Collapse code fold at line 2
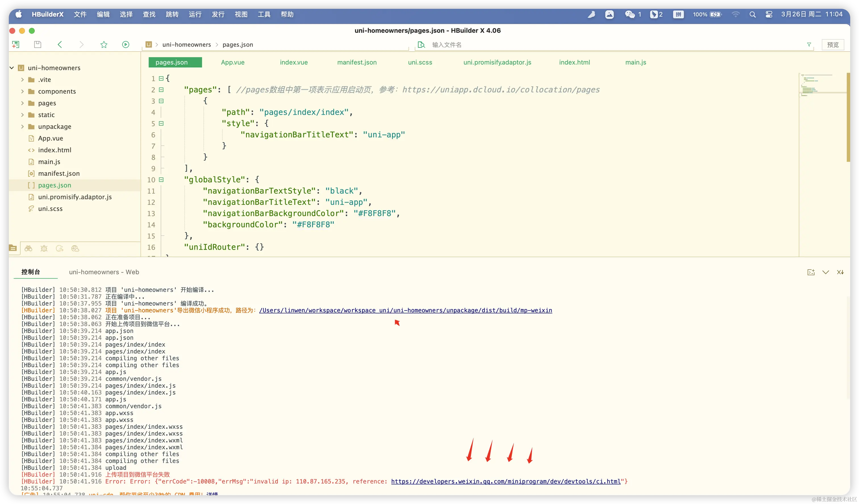The image size is (859, 504). point(161,90)
